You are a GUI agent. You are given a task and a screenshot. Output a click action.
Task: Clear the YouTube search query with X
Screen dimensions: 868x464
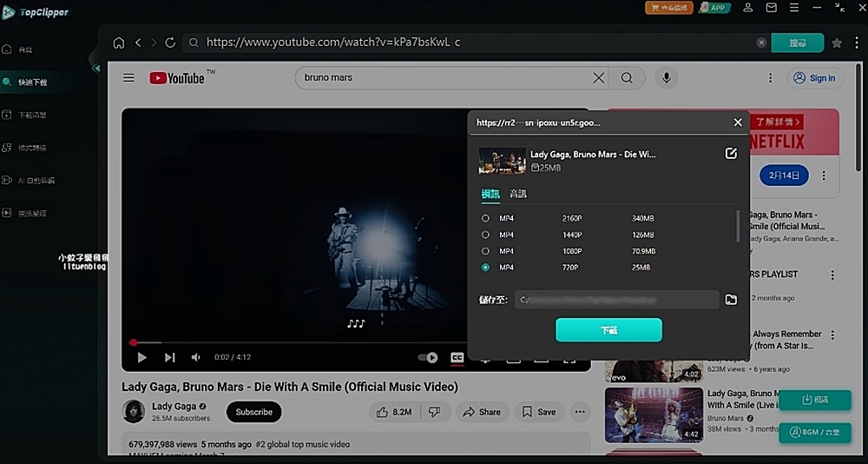coord(598,77)
